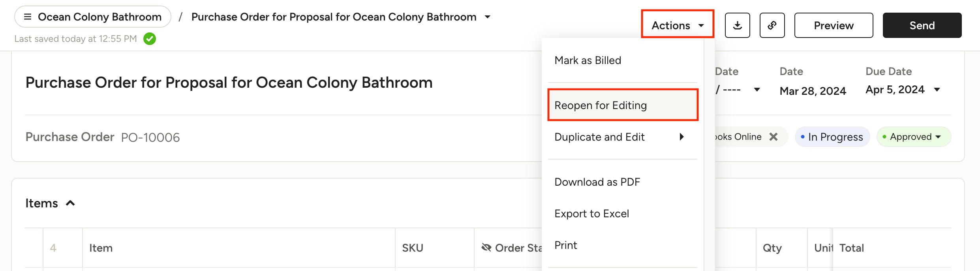
Task: Click the download icon button
Action: point(737,25)
